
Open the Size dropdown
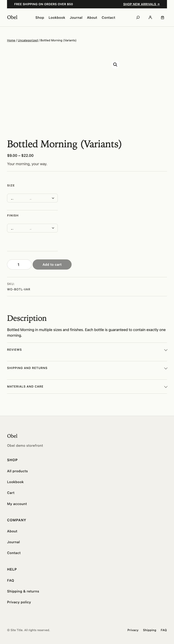coord(32,198)
